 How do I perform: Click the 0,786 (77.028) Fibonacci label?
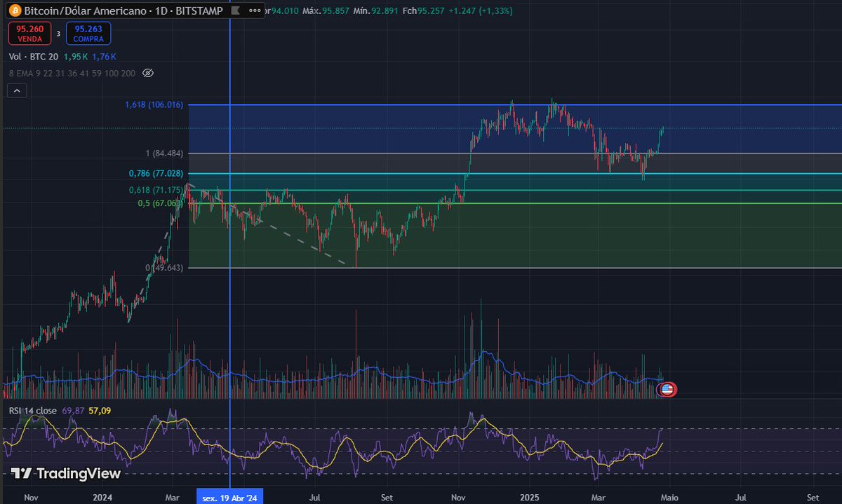pos(156,173)
